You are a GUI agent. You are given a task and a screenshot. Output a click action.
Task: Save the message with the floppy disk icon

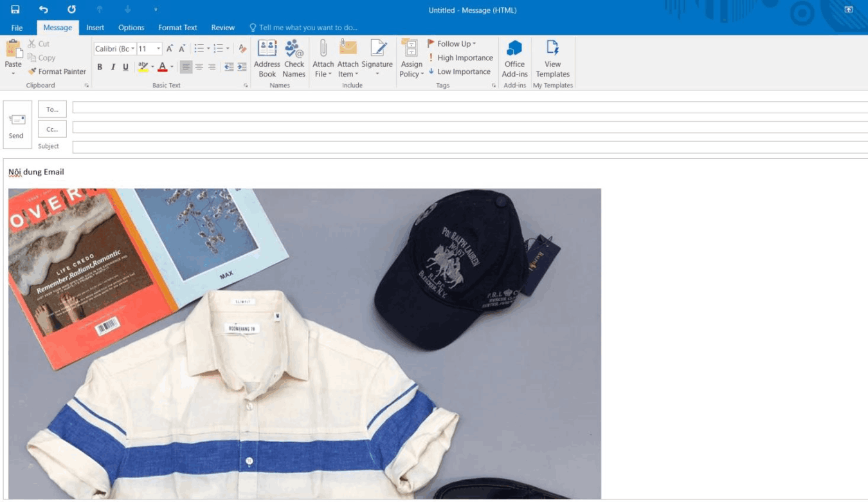coord(15,10)
